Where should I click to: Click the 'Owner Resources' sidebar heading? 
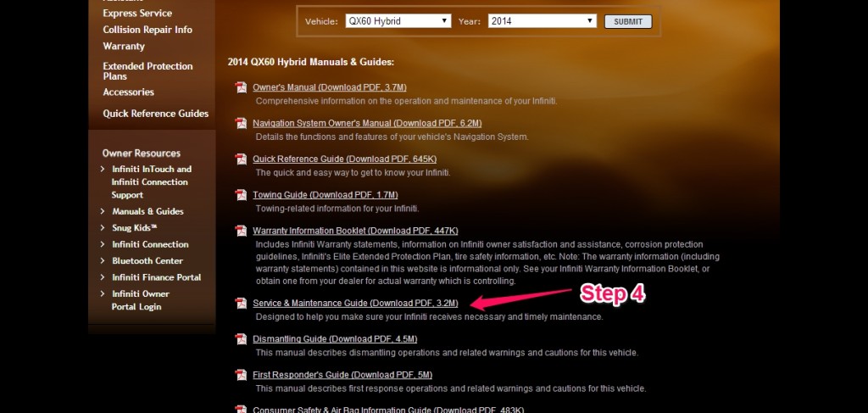click(x=142, y=153)
